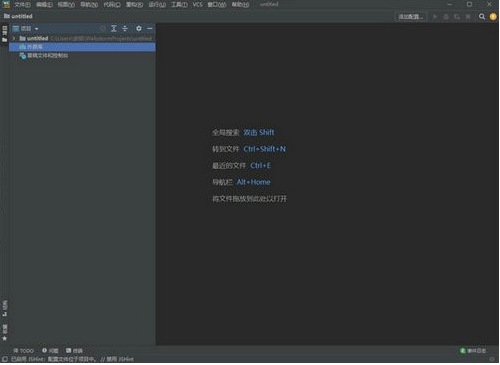500x365 pixels.
Task: Open the 窗口 (Window) menu
Action: tap(217, 4)
